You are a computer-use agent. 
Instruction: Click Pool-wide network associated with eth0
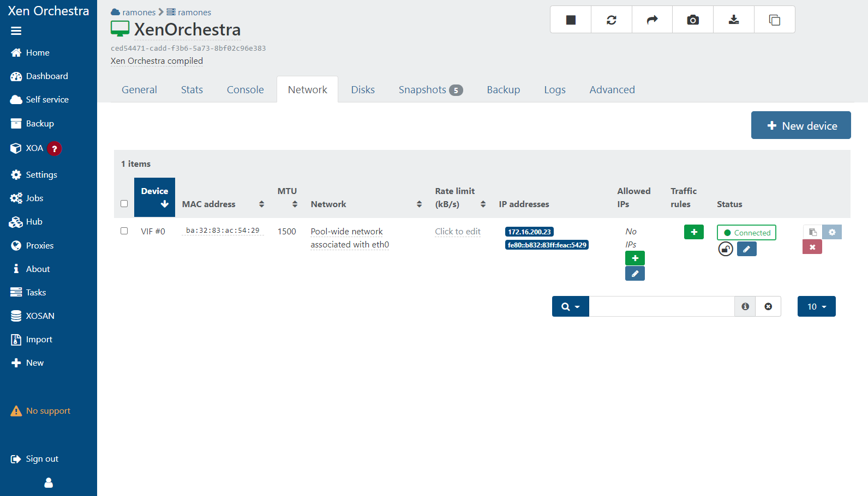pos(350,238)
